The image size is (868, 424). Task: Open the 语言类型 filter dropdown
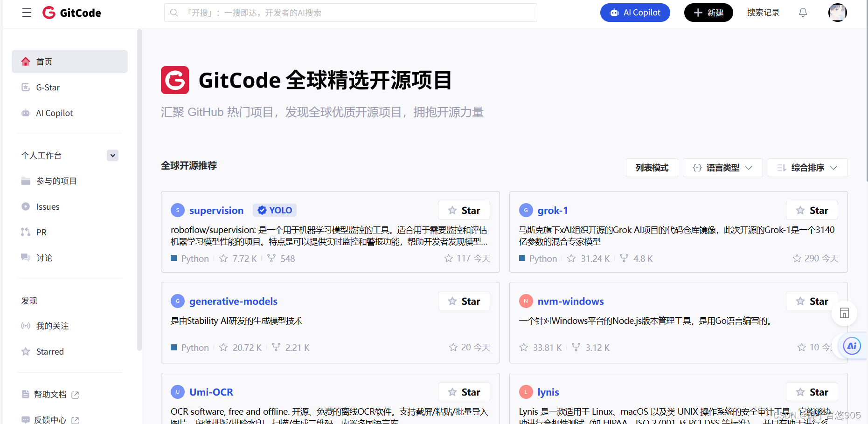point(722,167)
